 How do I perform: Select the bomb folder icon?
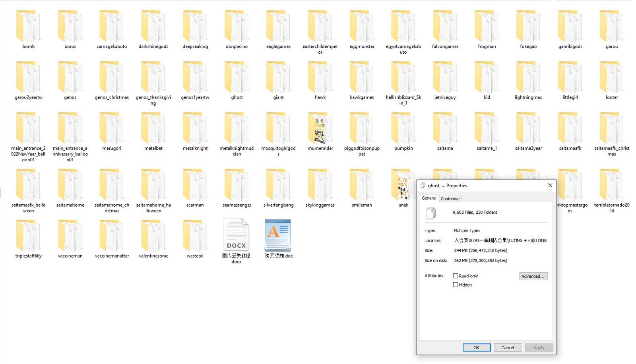pos(28,27)
